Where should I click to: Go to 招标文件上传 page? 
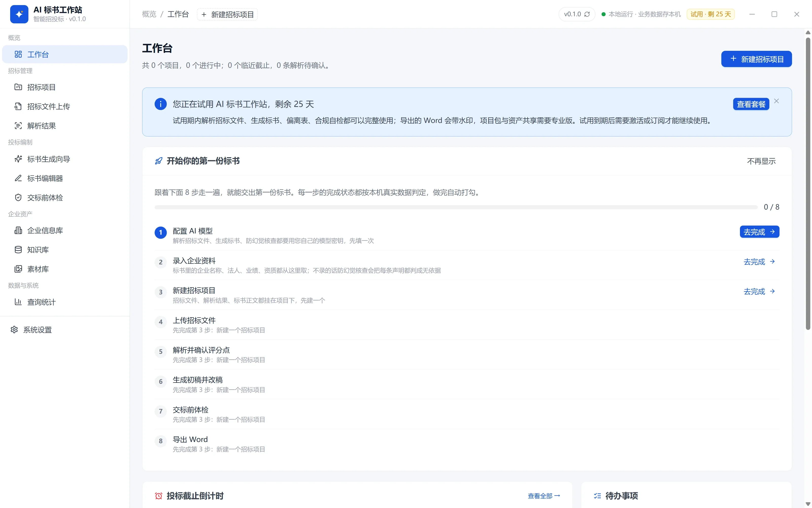[65, 106]
